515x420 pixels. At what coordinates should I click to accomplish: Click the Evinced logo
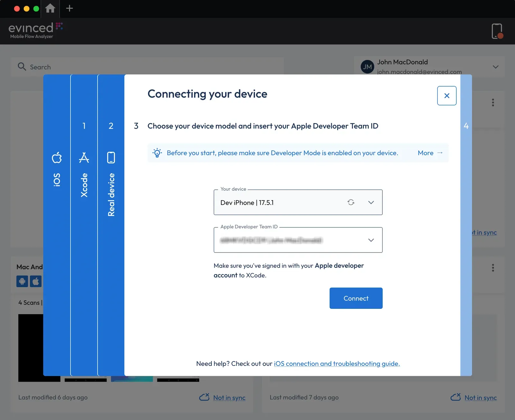click(x=35, y=30)
